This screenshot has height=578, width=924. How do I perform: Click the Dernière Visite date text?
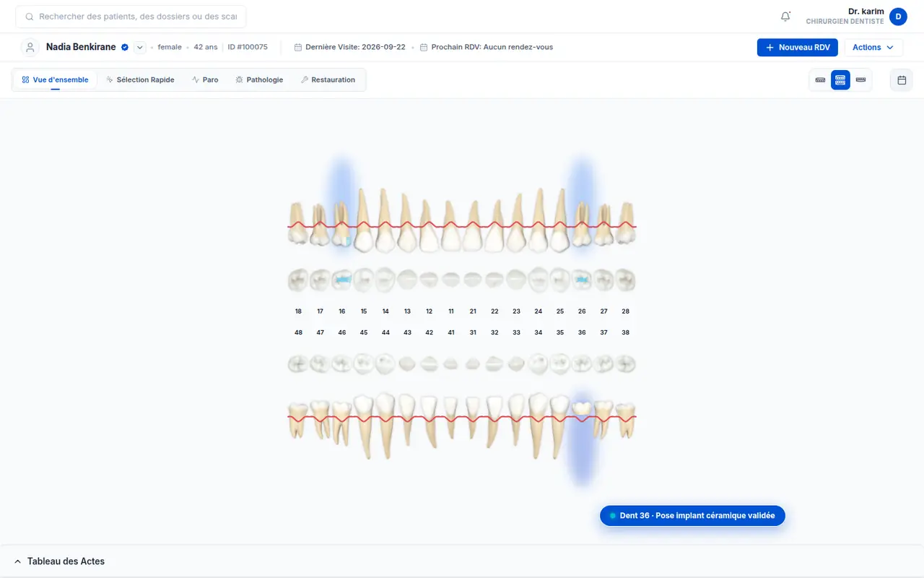coord(355,48)
